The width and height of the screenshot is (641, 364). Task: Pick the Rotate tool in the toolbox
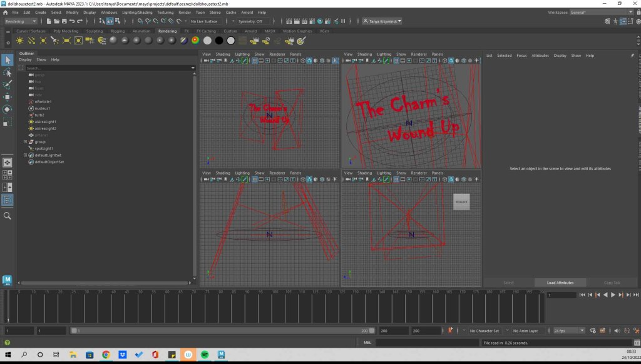(8, 109)
